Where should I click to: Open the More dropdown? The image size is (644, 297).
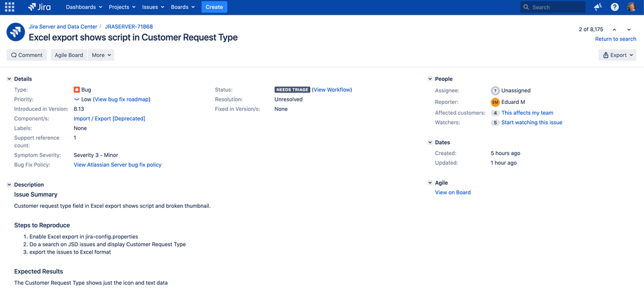pos(101,55)
